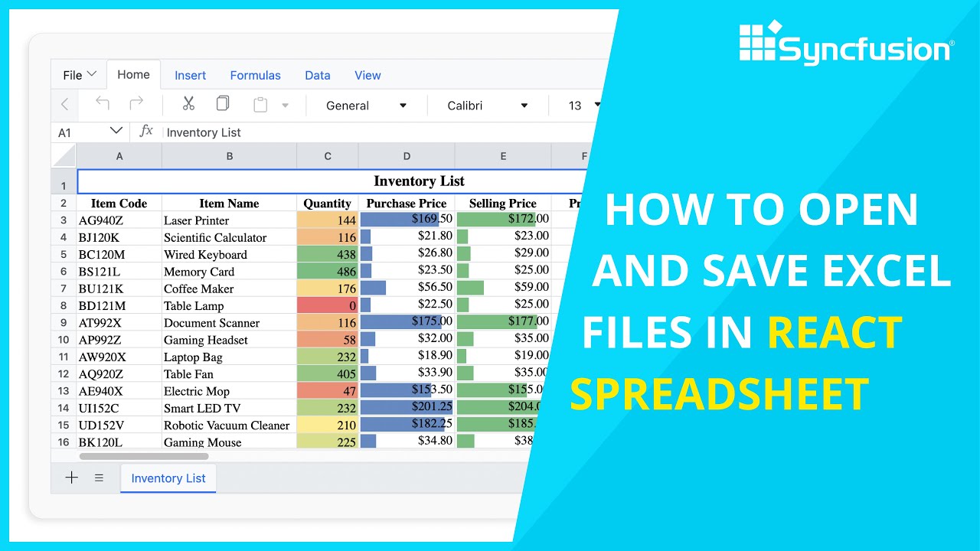This screenshot has height=551, width=980.
Task: Click the Coffee Maker cell
Action: pos(230,289)
